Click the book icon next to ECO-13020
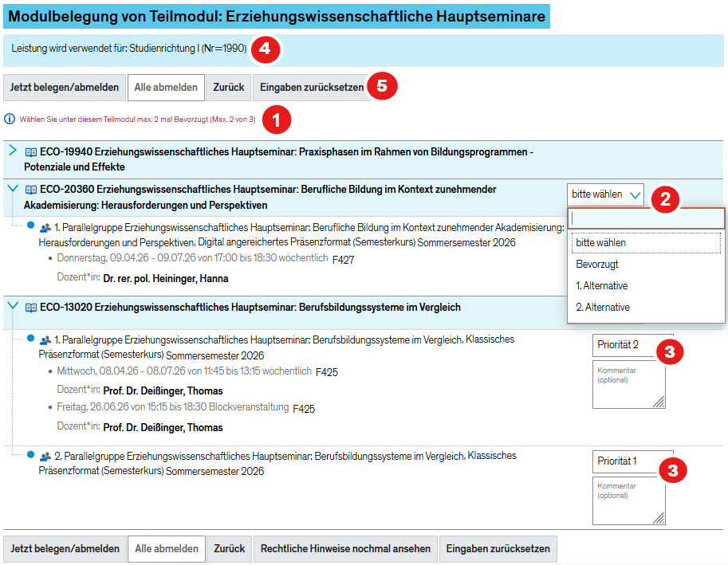 (31, 307)
